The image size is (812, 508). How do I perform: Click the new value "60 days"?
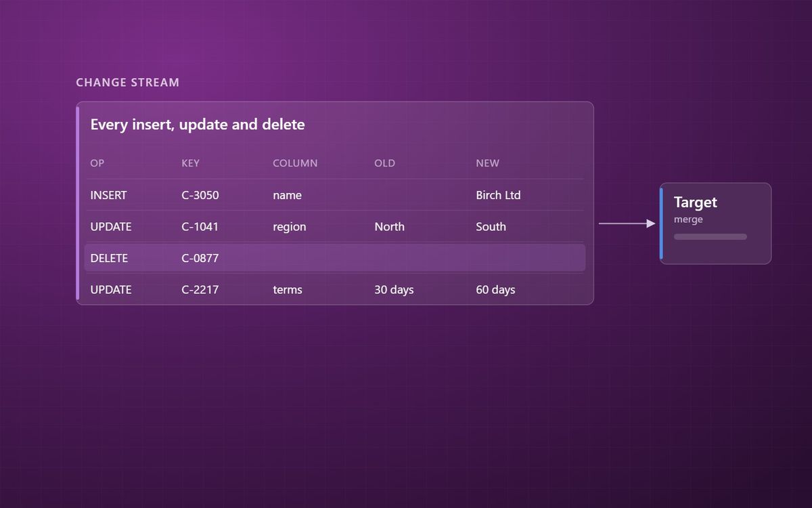(495, 290)
